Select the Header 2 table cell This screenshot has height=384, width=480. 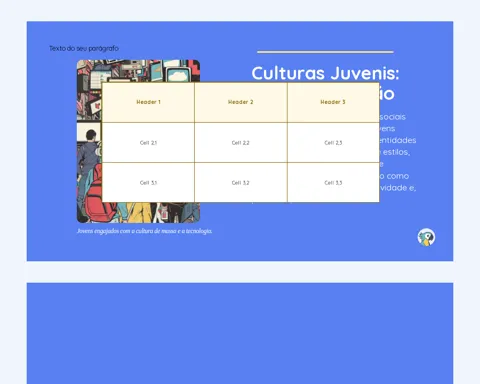click(x=241, y=102)
